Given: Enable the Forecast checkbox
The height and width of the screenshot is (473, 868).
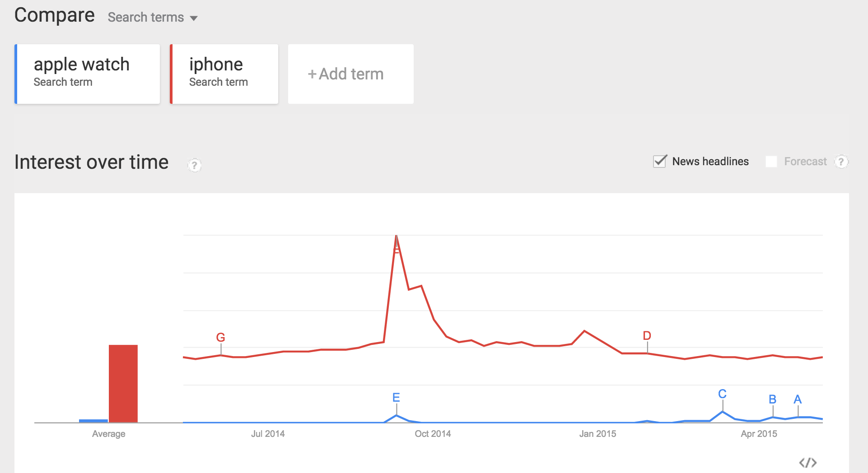Looking at the screenshot, I should 771,162.
